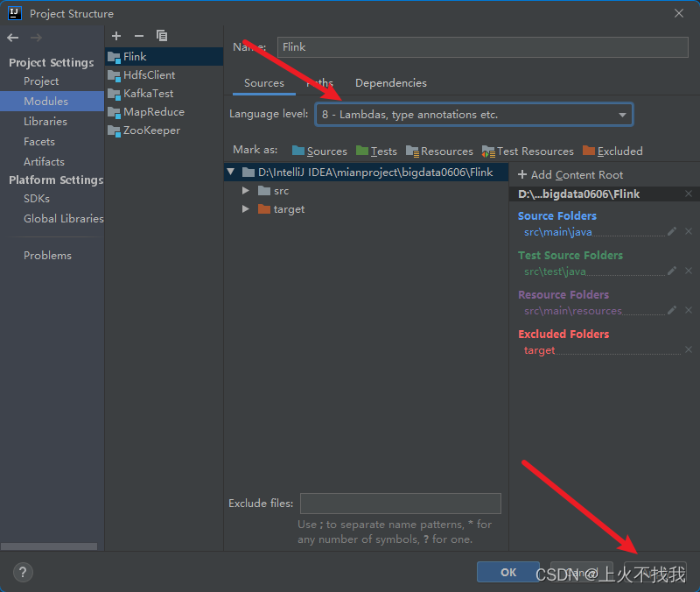
Task: Open Artifacts settings page
Action: [44, 162]
